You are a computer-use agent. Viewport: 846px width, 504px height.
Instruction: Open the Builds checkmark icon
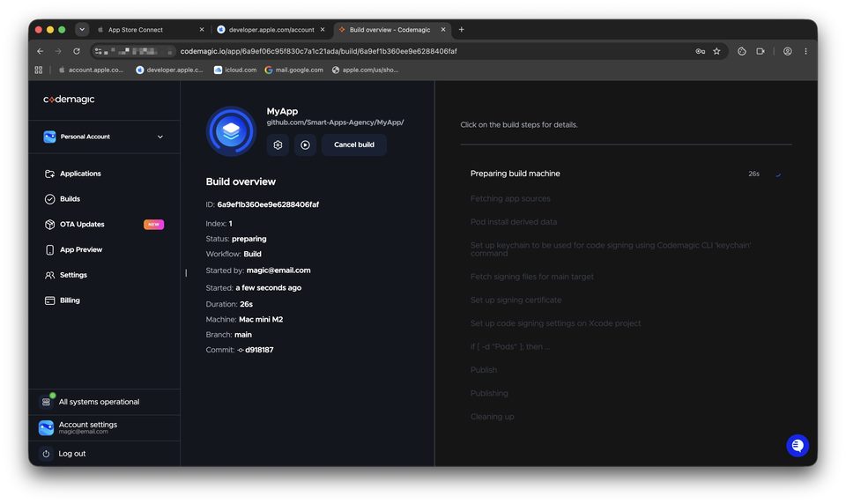(49, 199)
